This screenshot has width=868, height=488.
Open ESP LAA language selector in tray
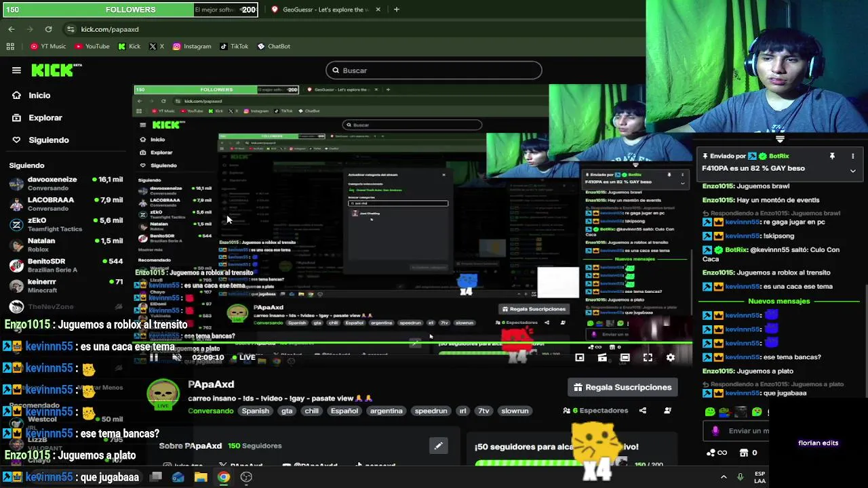pos(759,477)
